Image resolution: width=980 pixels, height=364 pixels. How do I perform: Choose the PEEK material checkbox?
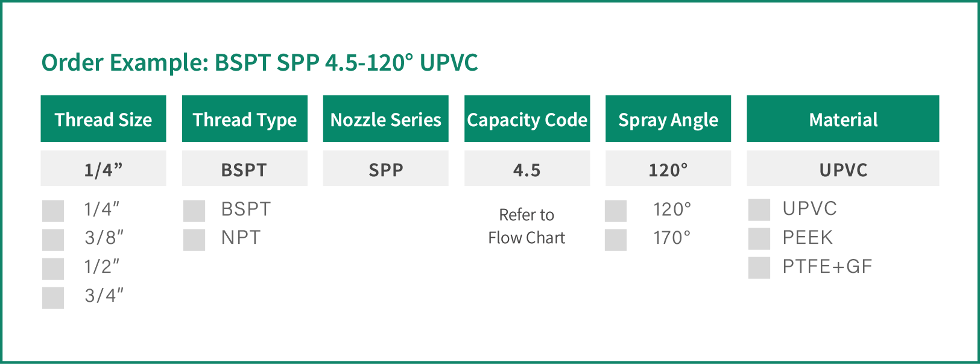[759, 238]
